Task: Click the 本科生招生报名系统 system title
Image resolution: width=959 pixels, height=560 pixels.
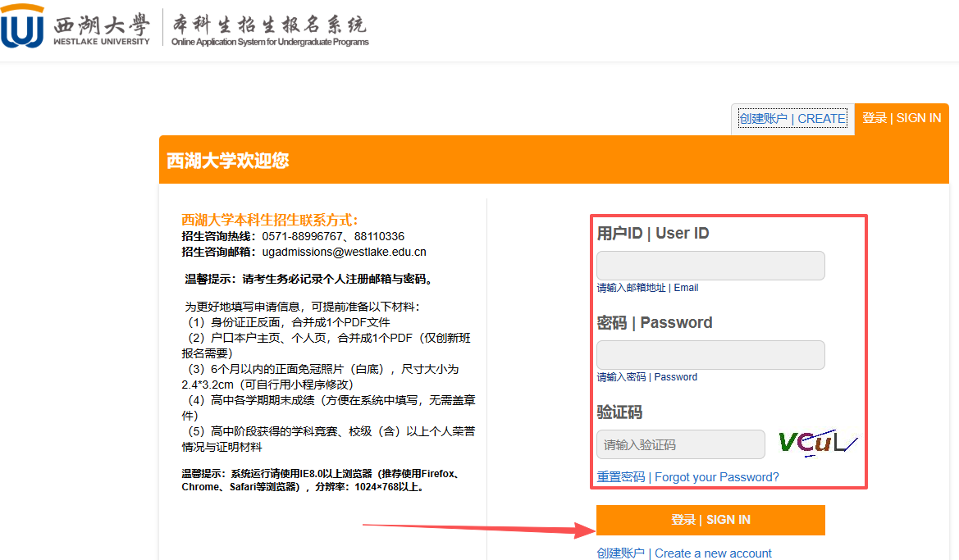Action: [269, 28]
